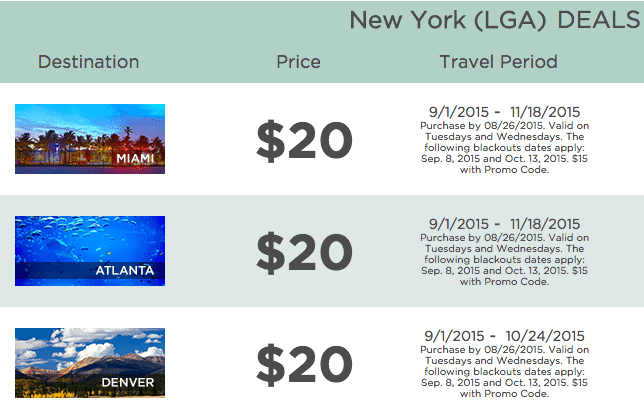Click the Miami promo code note line
This screenshot has height=413, width=644.
tap(504, 170)
